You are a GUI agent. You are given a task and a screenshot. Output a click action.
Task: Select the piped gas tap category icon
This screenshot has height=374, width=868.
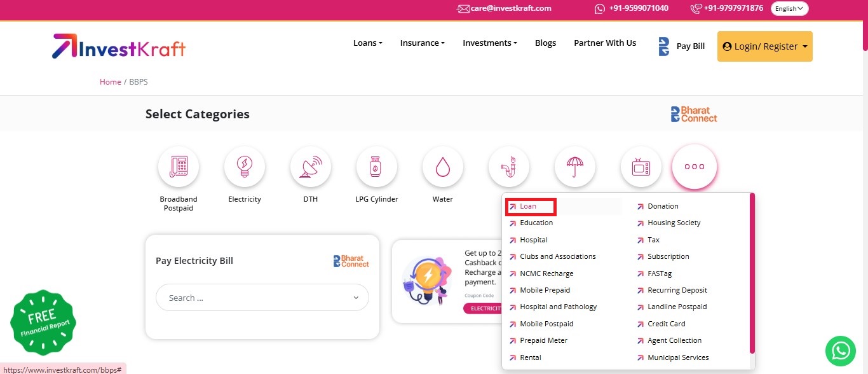pyautogui.click(x=509, y=167)
